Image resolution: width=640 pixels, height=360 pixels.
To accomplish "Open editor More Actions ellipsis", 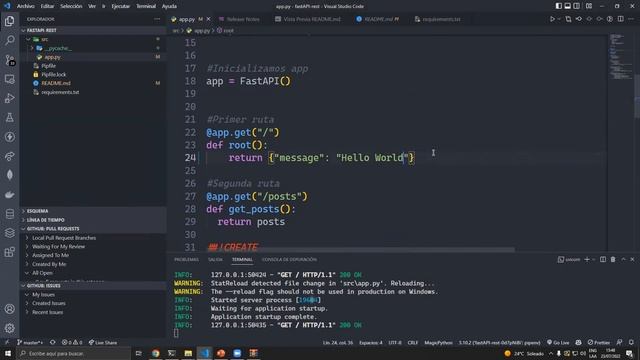I will (631, 19).
